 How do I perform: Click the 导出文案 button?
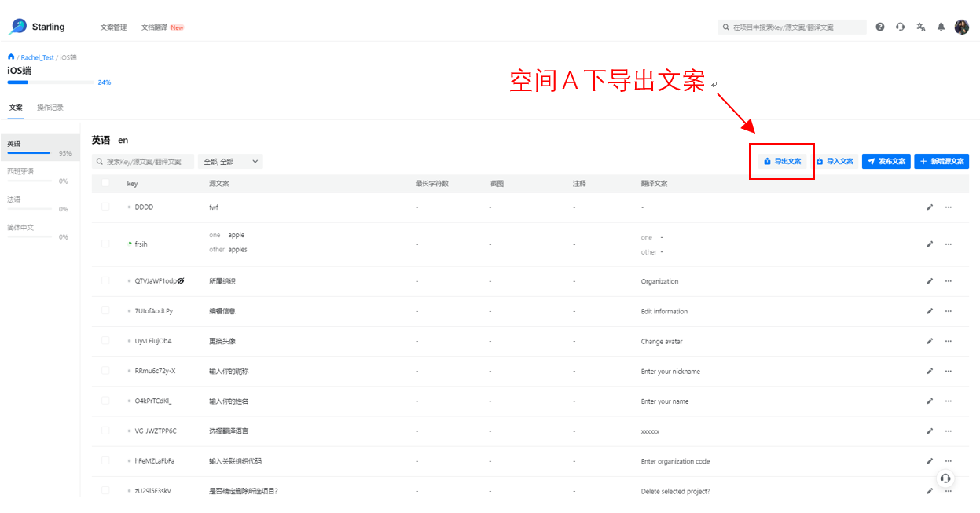click(x=782, y=161)
